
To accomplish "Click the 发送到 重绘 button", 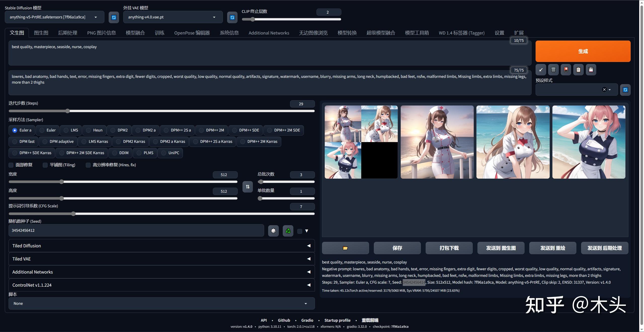I will (x=552, y=248).
